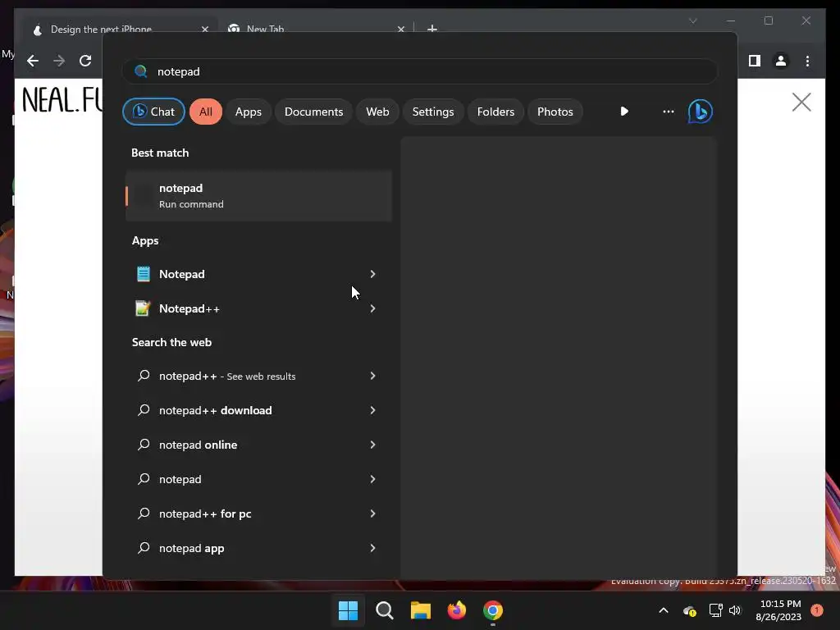Close the New Tab tab

pos(400,29)
